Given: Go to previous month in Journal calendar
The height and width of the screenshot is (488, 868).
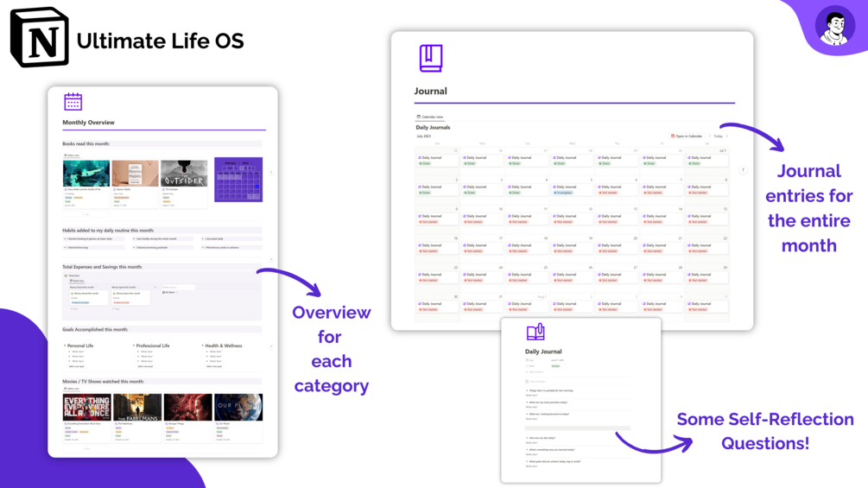Looking at the screenshot, I should [x=710, y=136].
